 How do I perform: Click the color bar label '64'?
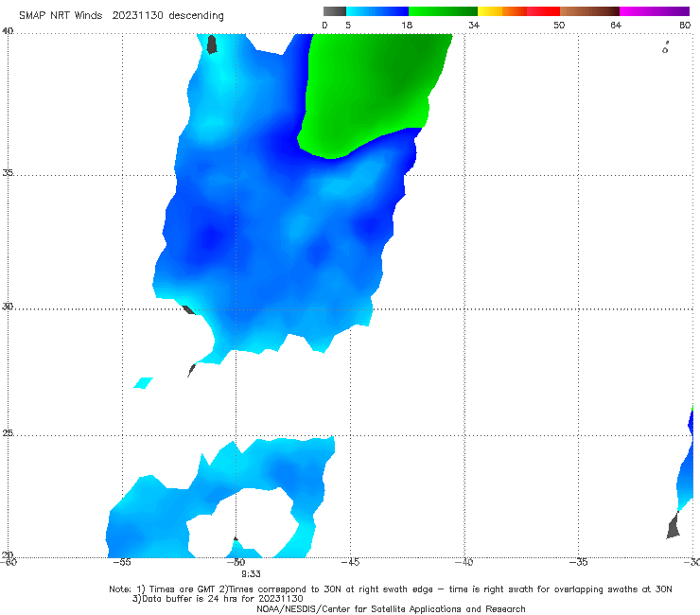(x=616, y=25)
